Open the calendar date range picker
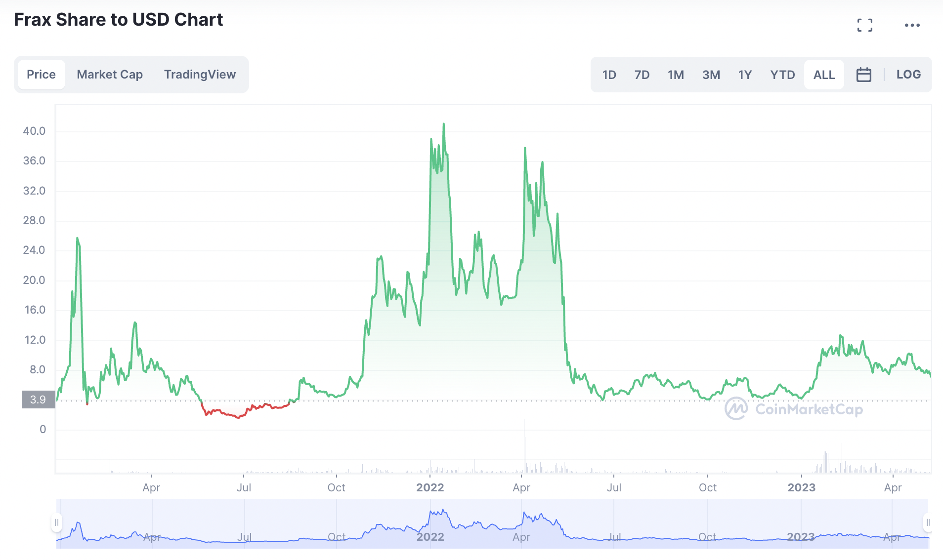This screenshot has width=943, height=560. (x=863, y=75)
